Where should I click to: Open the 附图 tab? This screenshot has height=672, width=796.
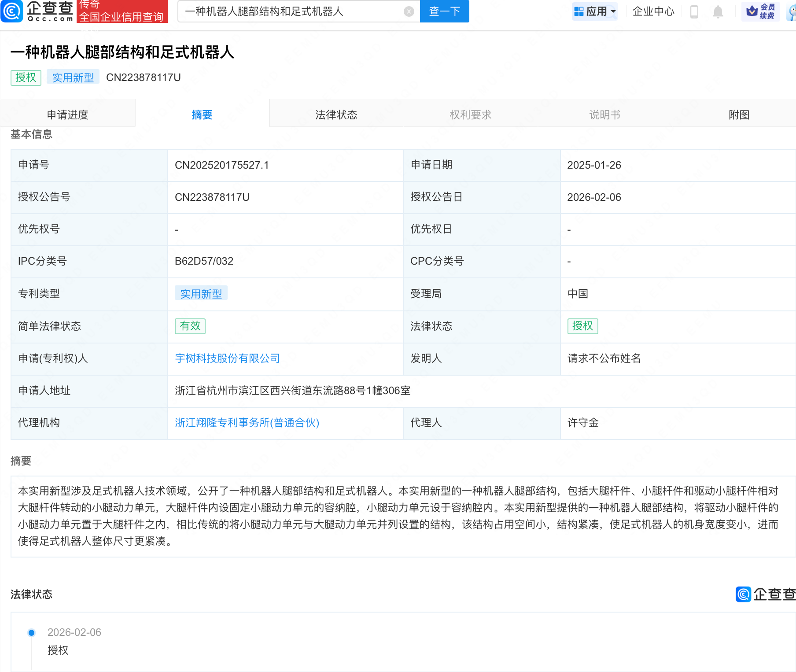click(x=739, y=114)
